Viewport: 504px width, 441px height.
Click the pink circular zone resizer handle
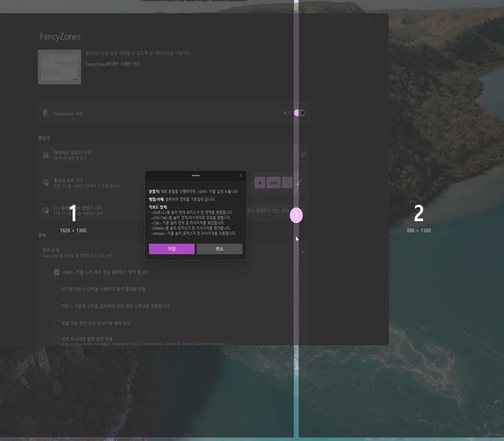pyautogui.click(x=296, y=215)
